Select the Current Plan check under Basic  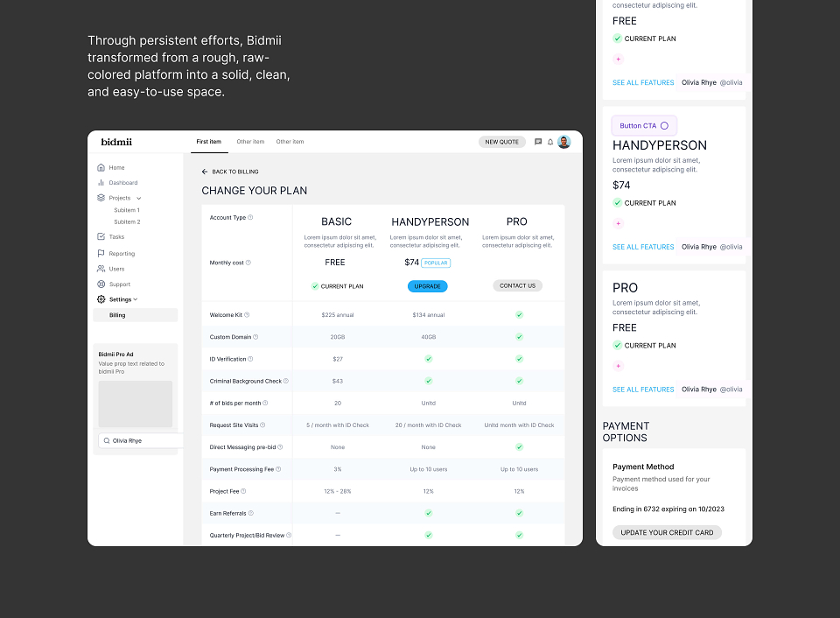click(x=315, y=286)
